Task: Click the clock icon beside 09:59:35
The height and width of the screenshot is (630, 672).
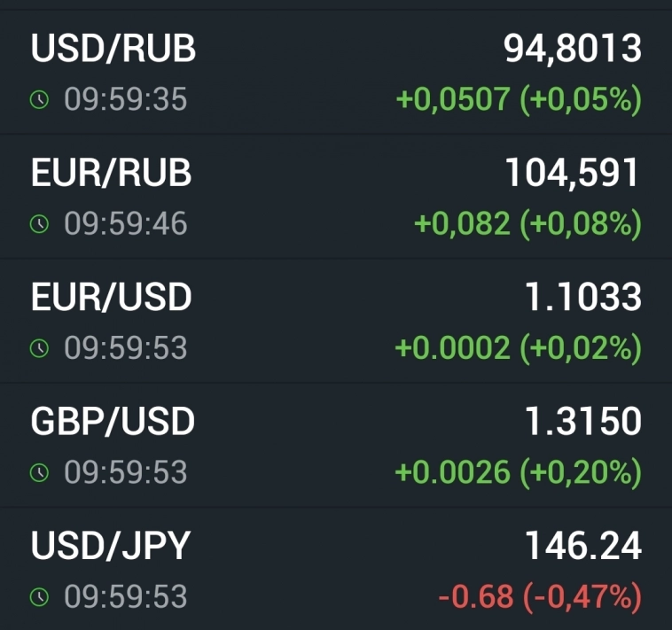Action: [x=39, y=100]
